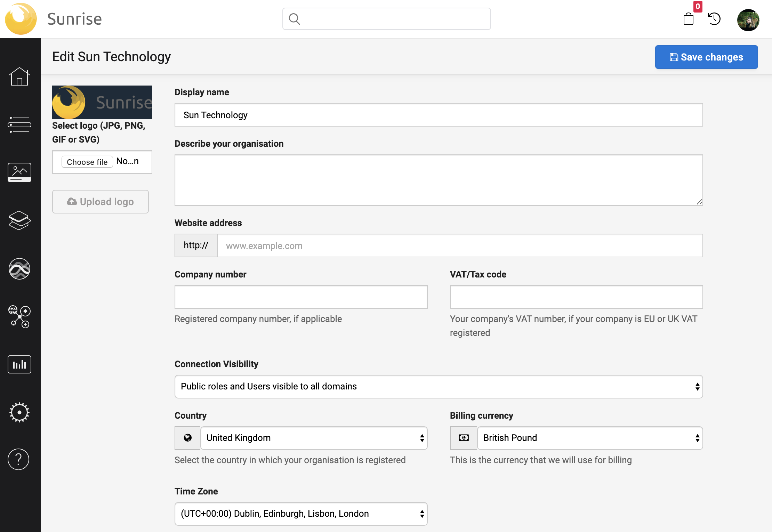Image resolution: width=772 pixels, height=532 pixels.
Task: Click the Sunrise logo thumbnail image
Action: click(102, 102)
